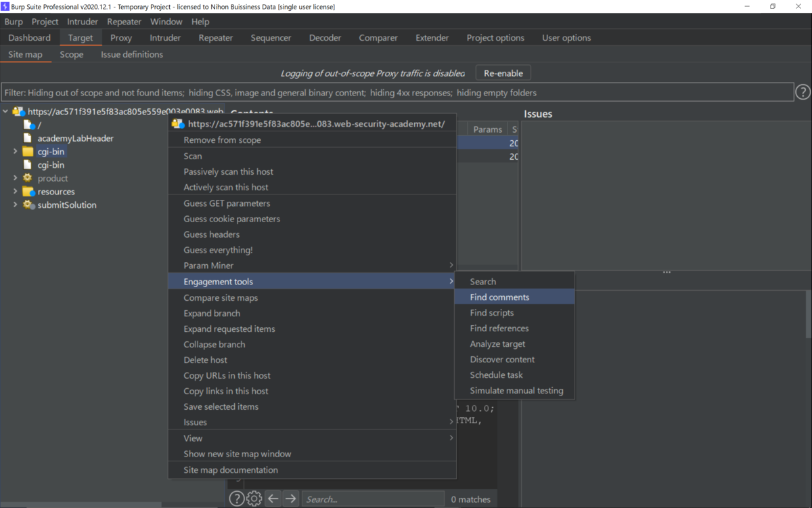Open the Burp menu

click(x=14, y=22)
